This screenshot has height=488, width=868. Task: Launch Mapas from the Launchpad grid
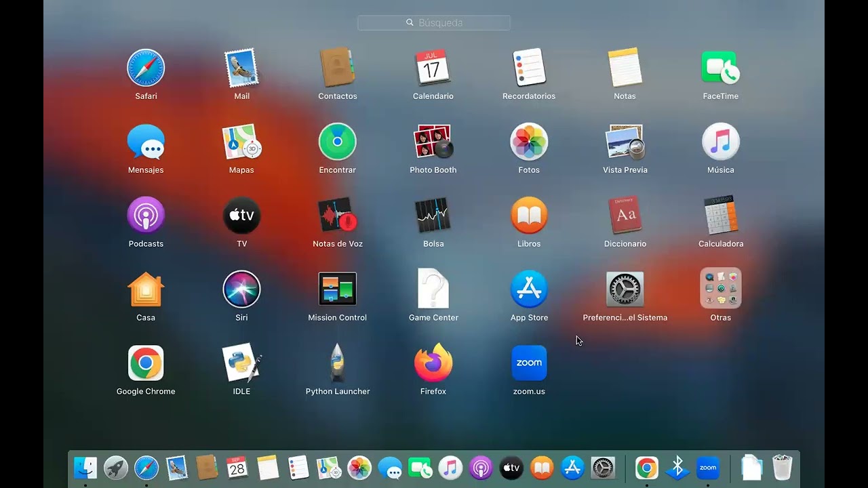click(241, 142)
